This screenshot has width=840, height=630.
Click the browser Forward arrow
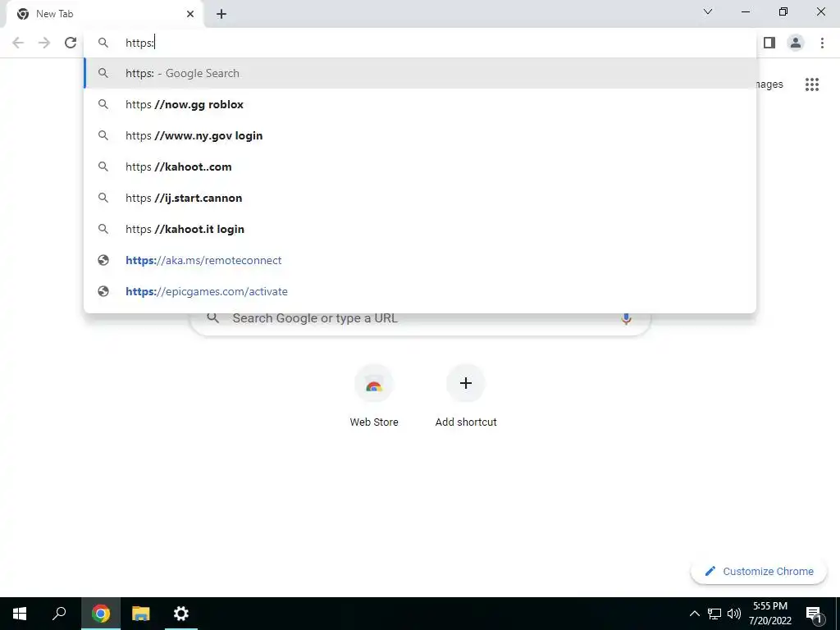pos(44,43)
